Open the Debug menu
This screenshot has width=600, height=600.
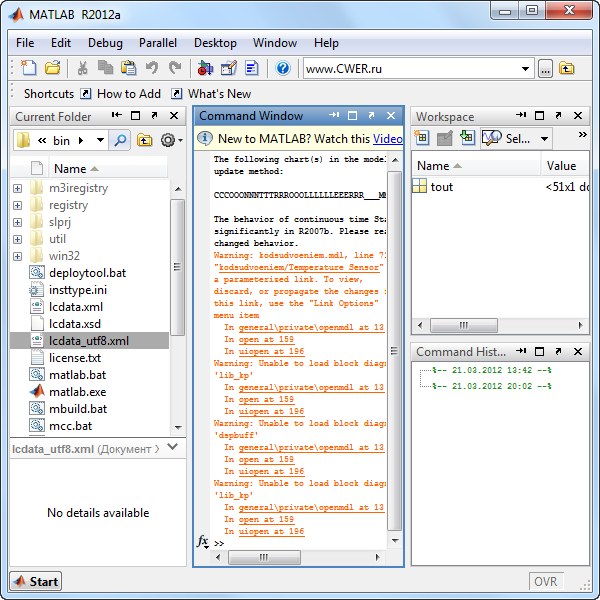[x=105, y=43]
